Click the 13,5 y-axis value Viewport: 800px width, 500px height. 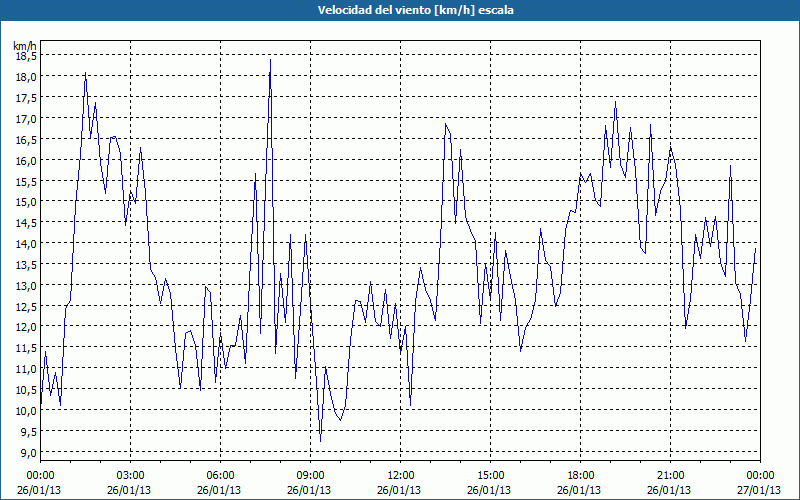tap(26, 264)
